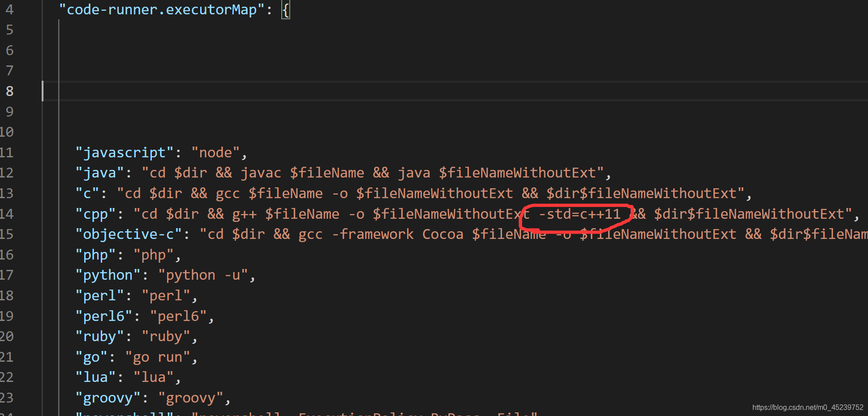This screenshot has height=416, width=868.
Task: Click the "objective-c" key
Action: coord(129,234)
